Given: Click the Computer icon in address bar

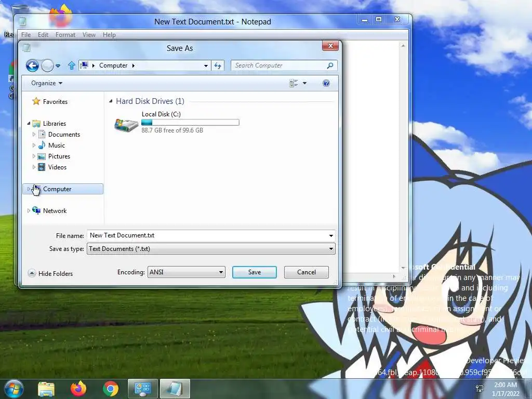Looking at the screenshot, I should pos(84,65).
